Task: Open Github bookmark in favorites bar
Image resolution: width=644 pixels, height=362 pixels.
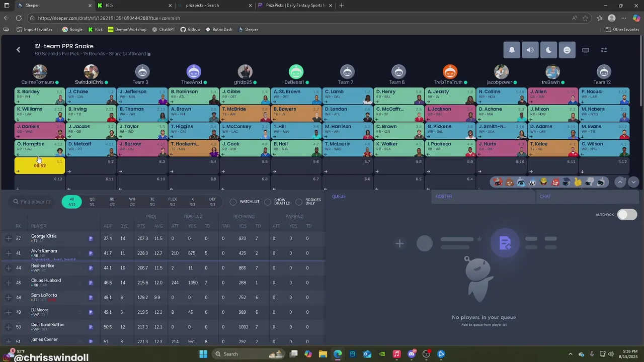Action: pos(190,29)
